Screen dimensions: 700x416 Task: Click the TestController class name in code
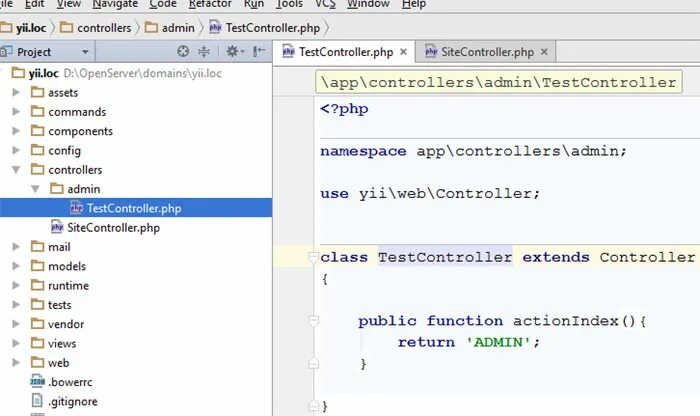coord(445,257)
